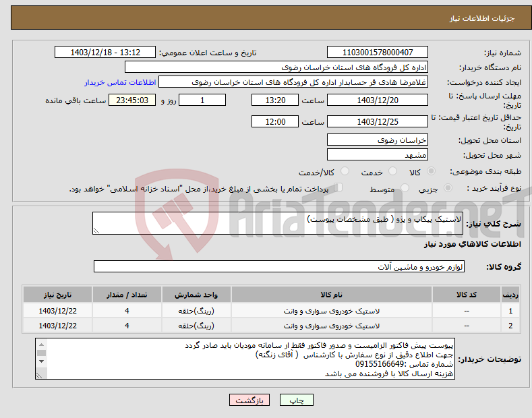This screenshot has width=532, height=418.
Task: Click row number 1 cell
Action: click(510, 311)
